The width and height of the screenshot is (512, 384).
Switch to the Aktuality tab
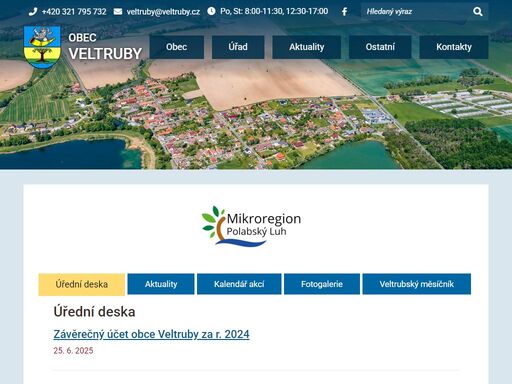click(161, 284)
